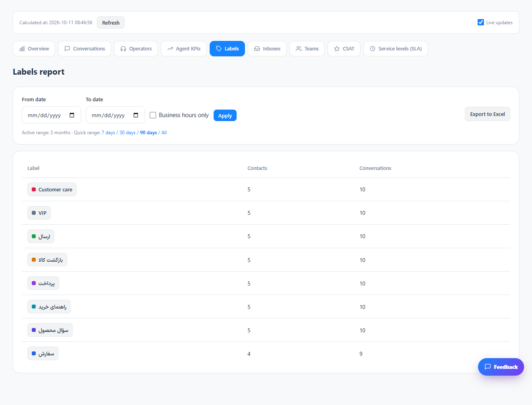The image size is (532, 405).
Task: Open the Conversations tab
Action: [85, 49]
